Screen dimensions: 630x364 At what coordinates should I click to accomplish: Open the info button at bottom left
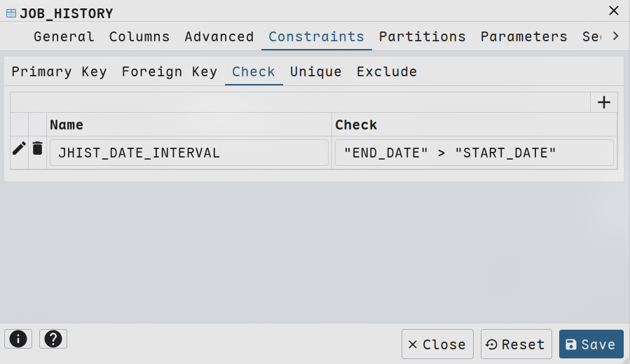click(x=18, y=339)
